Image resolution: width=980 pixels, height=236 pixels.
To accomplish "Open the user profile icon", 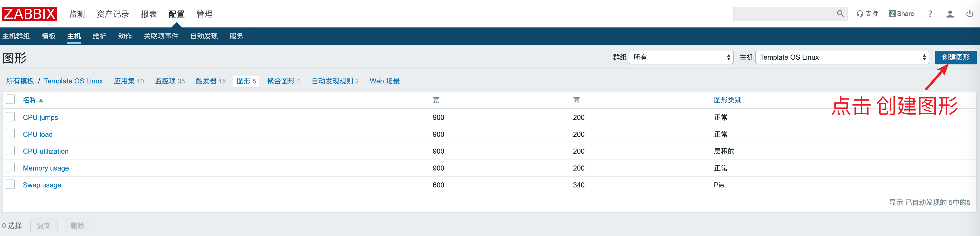I will (x=950, y=14).
